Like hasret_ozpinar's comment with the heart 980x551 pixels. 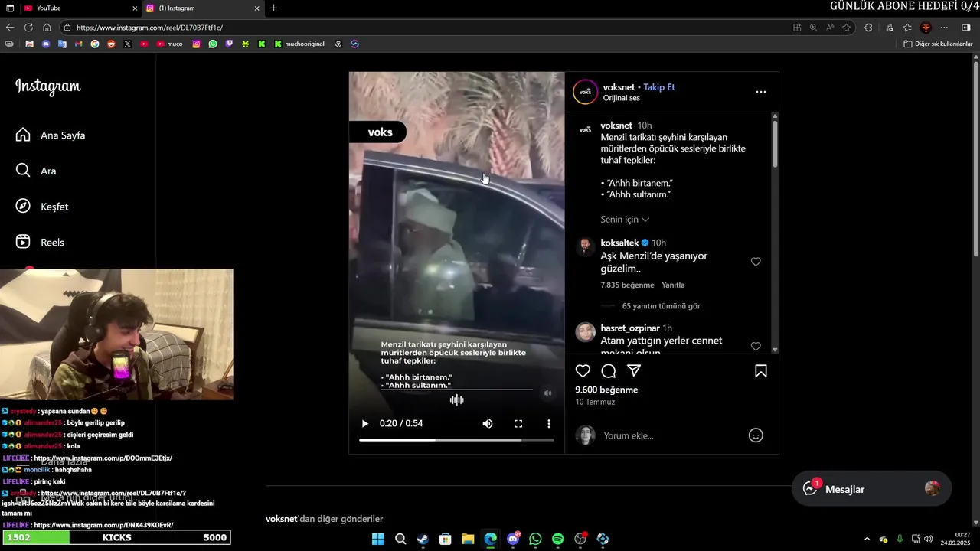click(756, 346)
